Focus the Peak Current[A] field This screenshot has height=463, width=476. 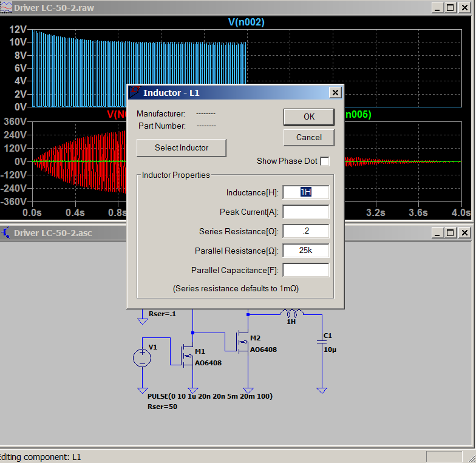[x=305, y=212]
